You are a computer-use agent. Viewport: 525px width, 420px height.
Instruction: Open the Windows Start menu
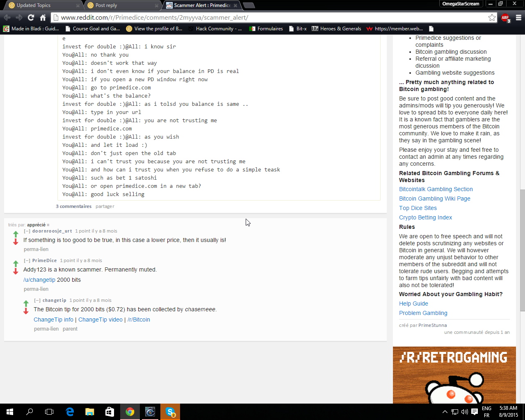(x=10, y=412)
